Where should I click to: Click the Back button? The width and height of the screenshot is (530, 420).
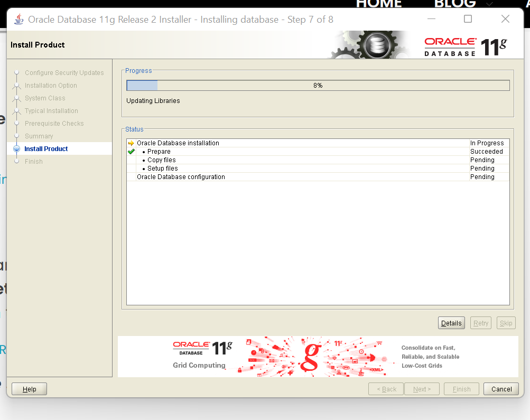[386, 389]
